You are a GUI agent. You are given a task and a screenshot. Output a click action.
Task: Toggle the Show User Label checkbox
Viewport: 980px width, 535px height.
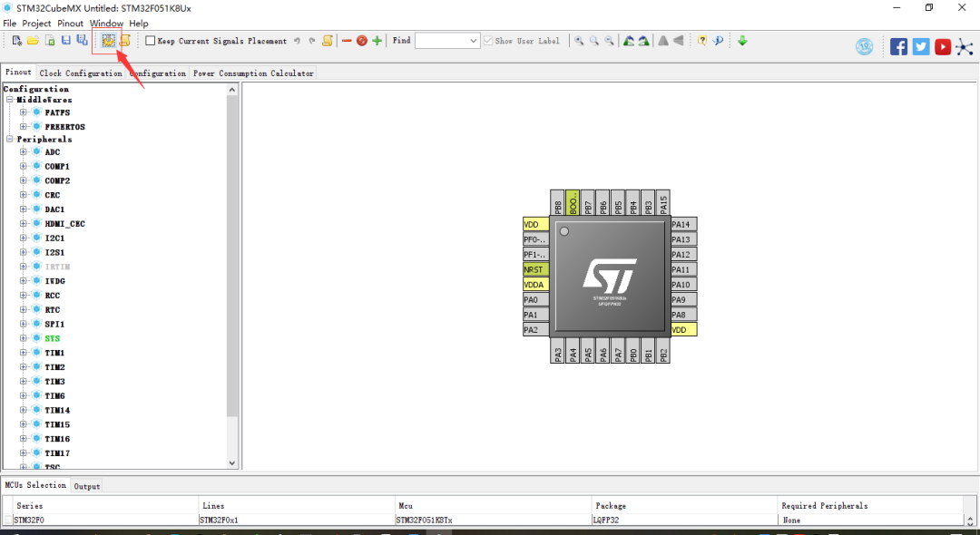click(488, 41)
